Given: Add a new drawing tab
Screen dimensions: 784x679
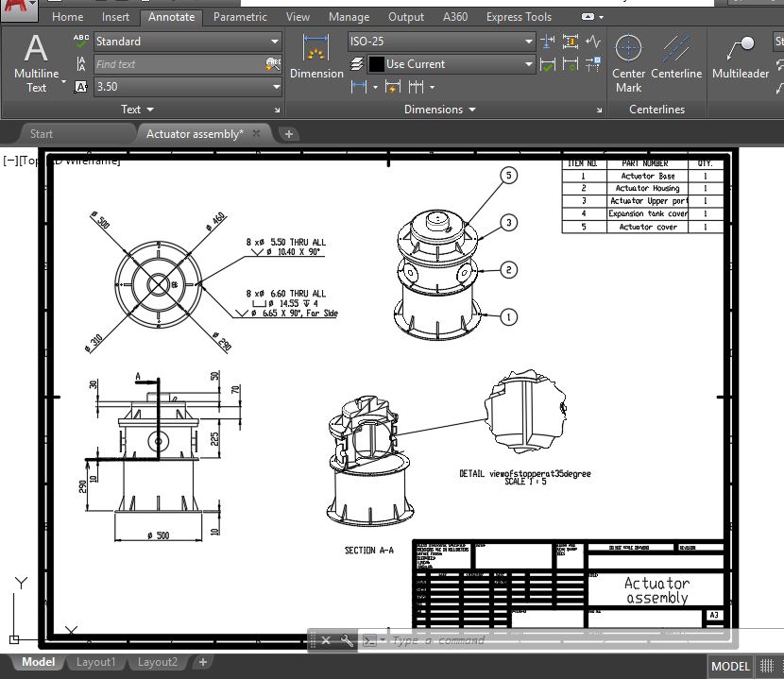Looking at the screenshot, I should pos(288,134).
